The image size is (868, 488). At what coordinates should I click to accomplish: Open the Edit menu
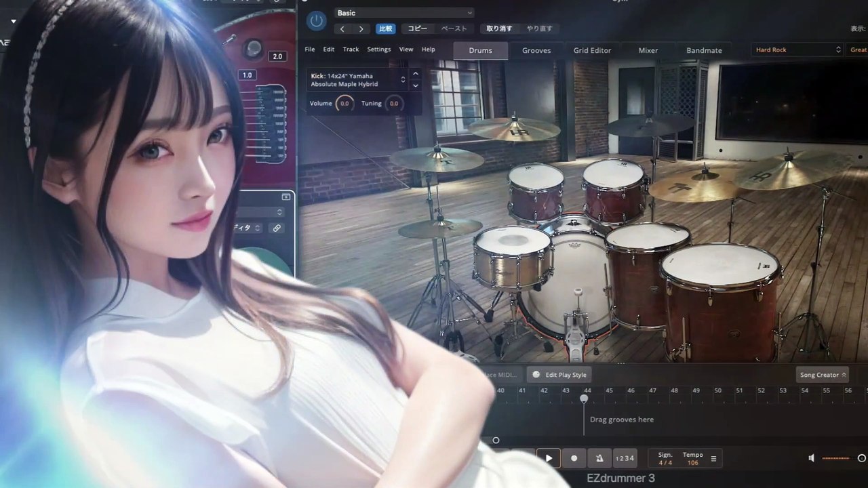329,49
